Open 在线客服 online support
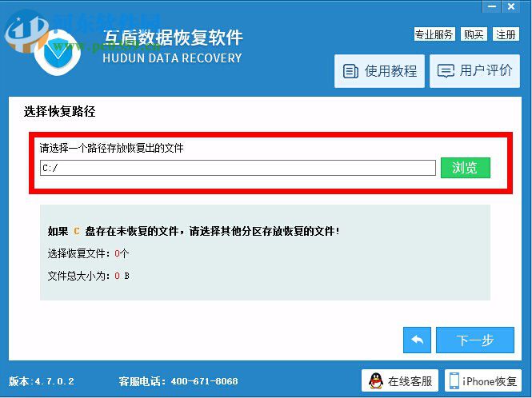Image resolution: width=532 pixels, height=398 pixels. [400, 380]
